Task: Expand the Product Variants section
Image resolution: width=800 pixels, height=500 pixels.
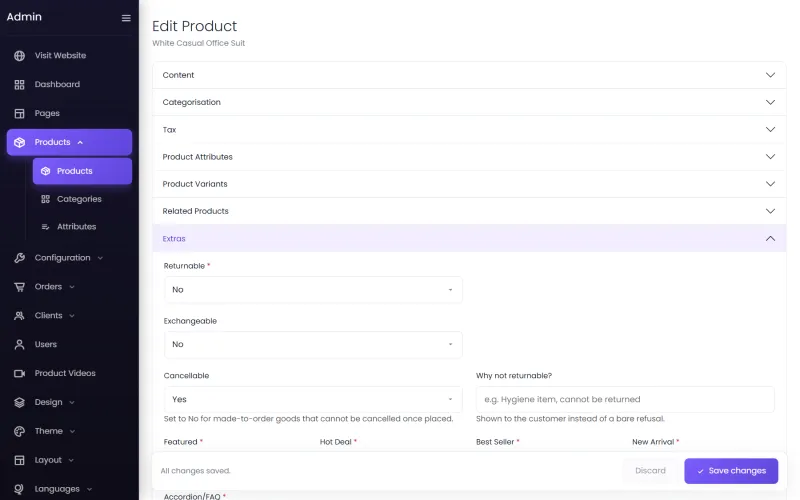Action: [x=469, y=184]
